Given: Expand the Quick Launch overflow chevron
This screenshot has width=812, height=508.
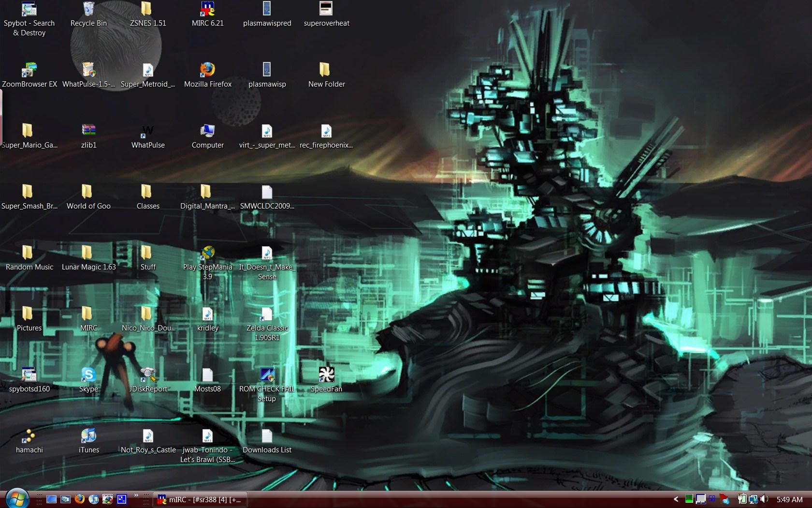Looking at the screenshot, I should click(x=136, y=495).
